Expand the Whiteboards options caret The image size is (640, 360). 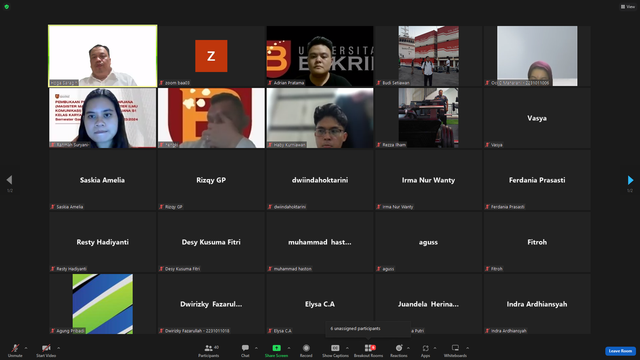[467, 348]
